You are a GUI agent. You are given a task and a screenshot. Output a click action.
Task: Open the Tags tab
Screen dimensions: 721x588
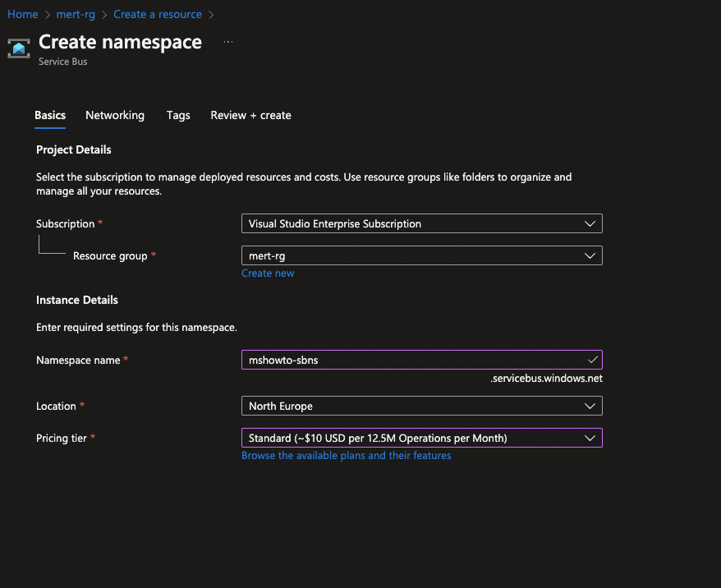(x=178, y=116)
